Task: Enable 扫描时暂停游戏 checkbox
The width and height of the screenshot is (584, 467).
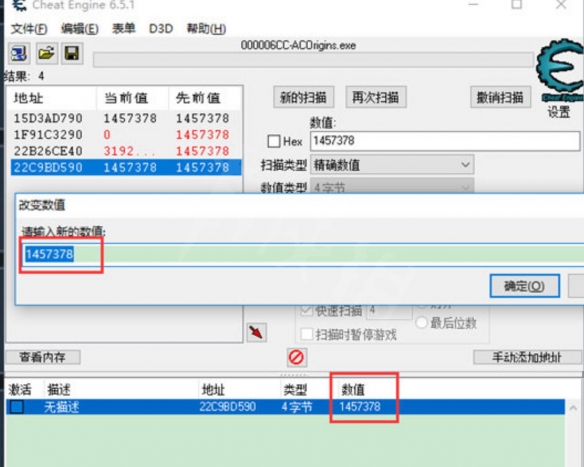Action: [x=307, y=334]
